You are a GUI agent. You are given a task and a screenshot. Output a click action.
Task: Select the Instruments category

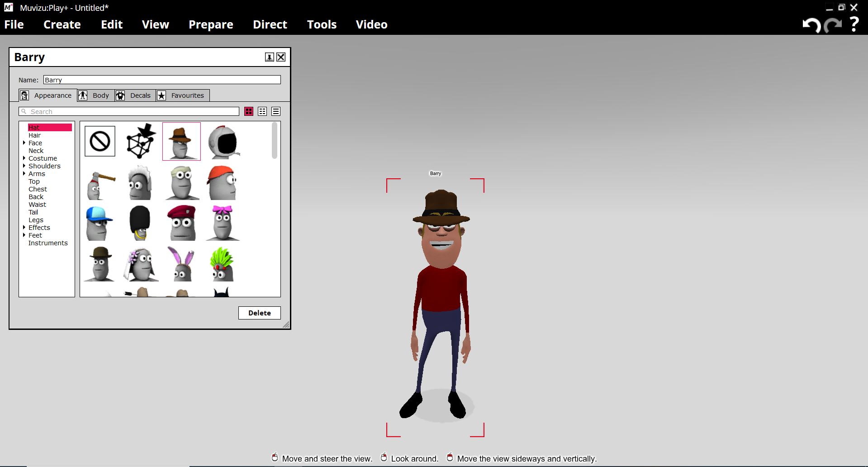(x=48, y=243)
